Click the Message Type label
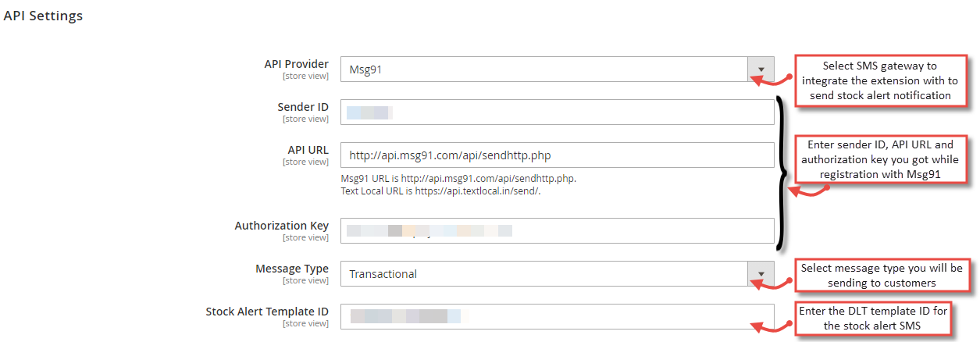The image size is (980, 342). tap(292, 269)
